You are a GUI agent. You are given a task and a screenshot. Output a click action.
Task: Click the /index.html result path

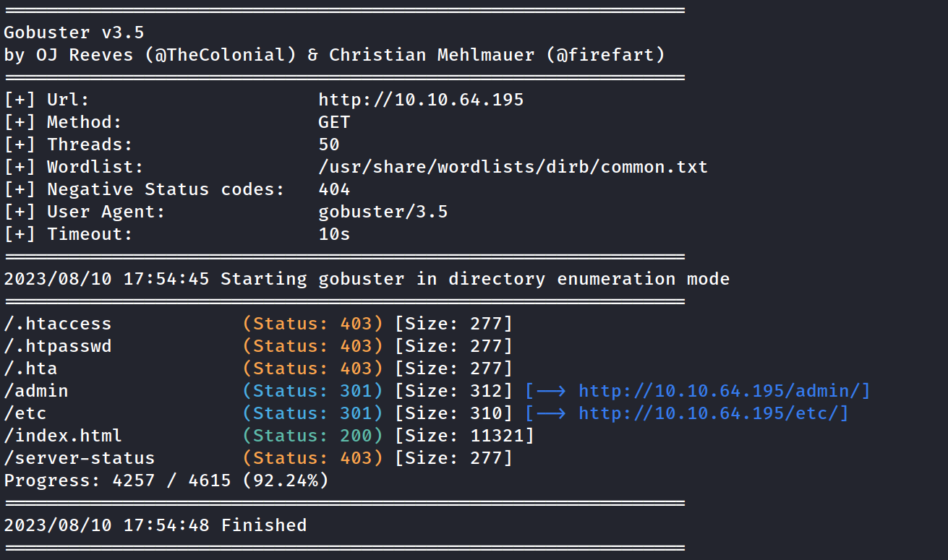tap(63, 436)
